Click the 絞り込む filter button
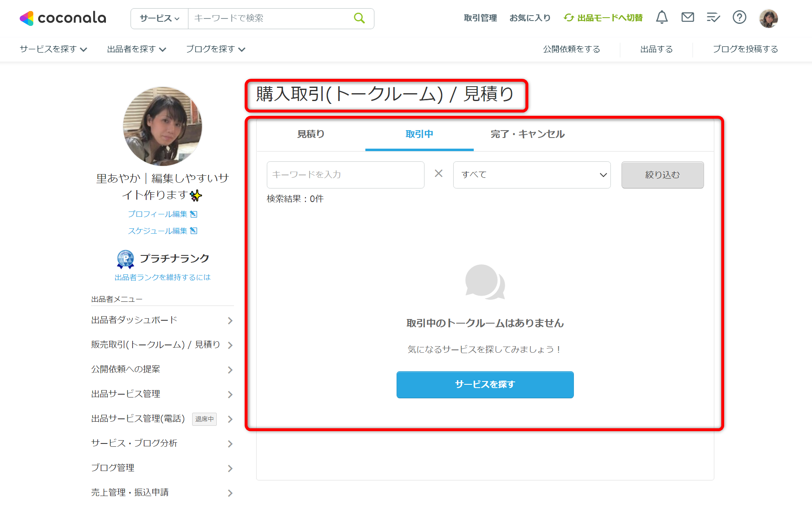This screenshot has width=812, height=510. click(x=663, y=175)
